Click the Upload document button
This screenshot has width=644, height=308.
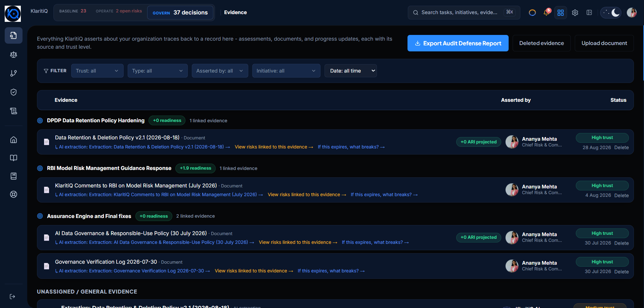(604, 43)
